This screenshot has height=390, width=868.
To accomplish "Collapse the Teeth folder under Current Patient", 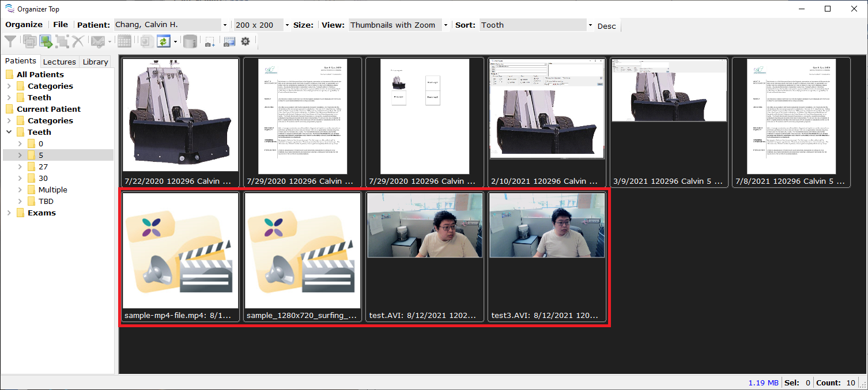I will point(9,132).
